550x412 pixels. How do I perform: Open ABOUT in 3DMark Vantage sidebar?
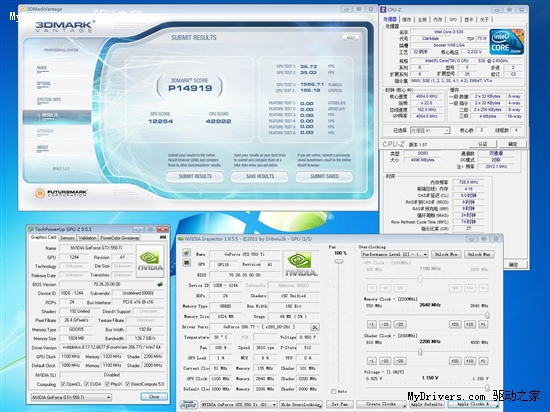tap(42, 148)
